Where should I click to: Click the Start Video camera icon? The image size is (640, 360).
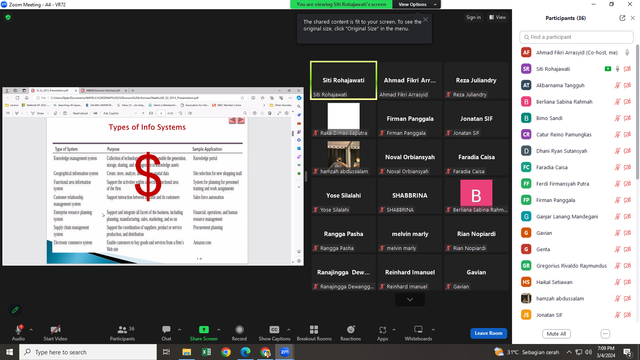click(x=56, y=330)
